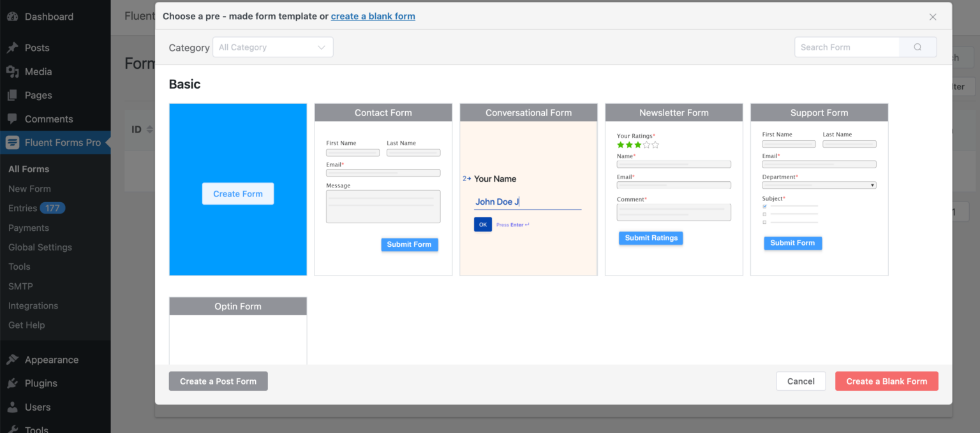Go to the Payments menu item
This screenshot has height=433, width=980.
pos(28,227)
